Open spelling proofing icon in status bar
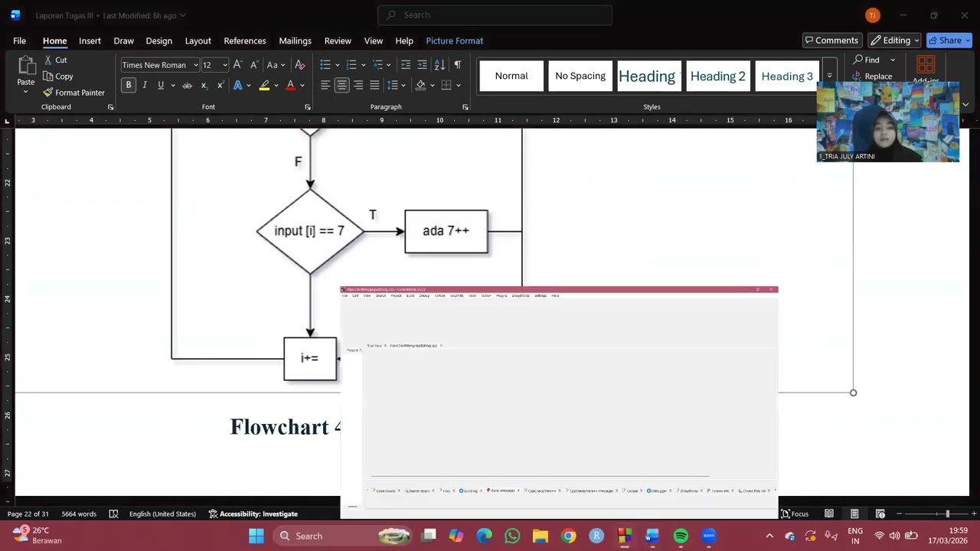 (113, 514)
